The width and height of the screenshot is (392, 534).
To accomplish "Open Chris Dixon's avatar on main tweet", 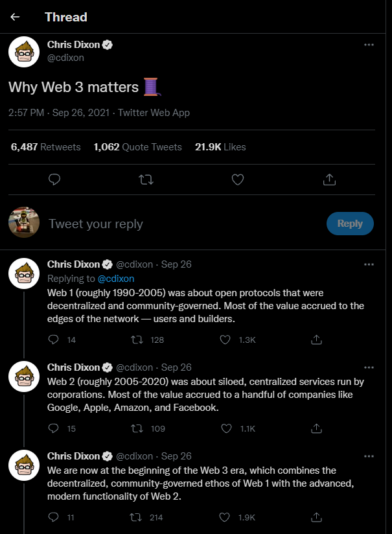I will point(25,52).
